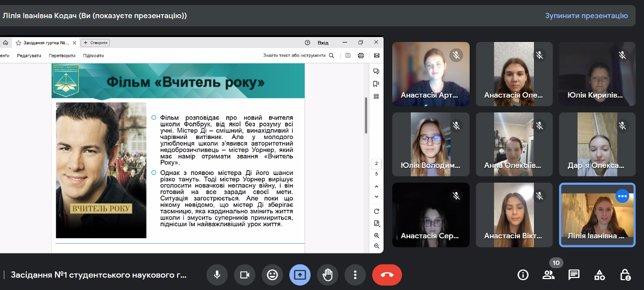Rotate the PDF page clockwise
The image size is (644, 290).
(376, 212)
